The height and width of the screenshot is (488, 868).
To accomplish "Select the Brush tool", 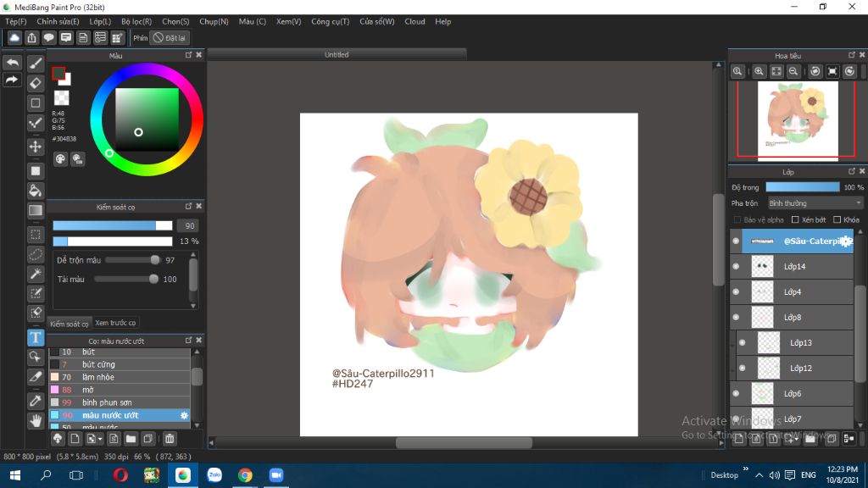I will [36, 63].
